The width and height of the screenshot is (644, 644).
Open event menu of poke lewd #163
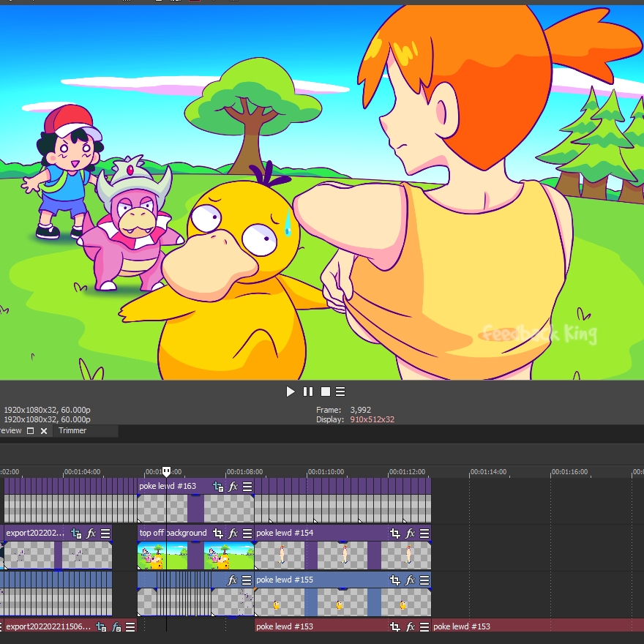click(x=248, y=487)
